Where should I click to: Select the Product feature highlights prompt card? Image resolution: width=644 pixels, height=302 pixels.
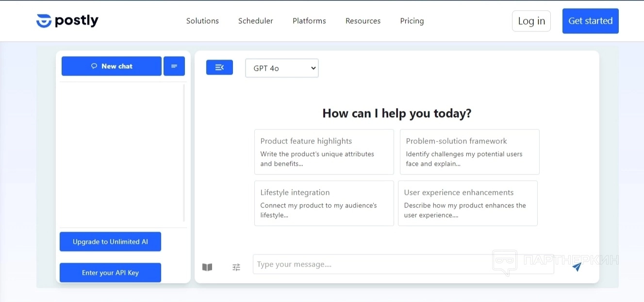[324, 152]
